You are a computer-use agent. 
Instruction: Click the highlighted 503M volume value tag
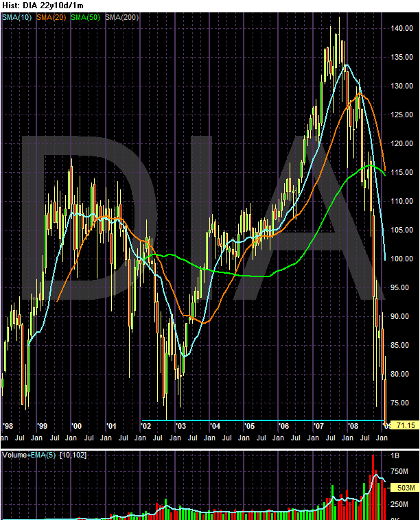coord(405,488)
